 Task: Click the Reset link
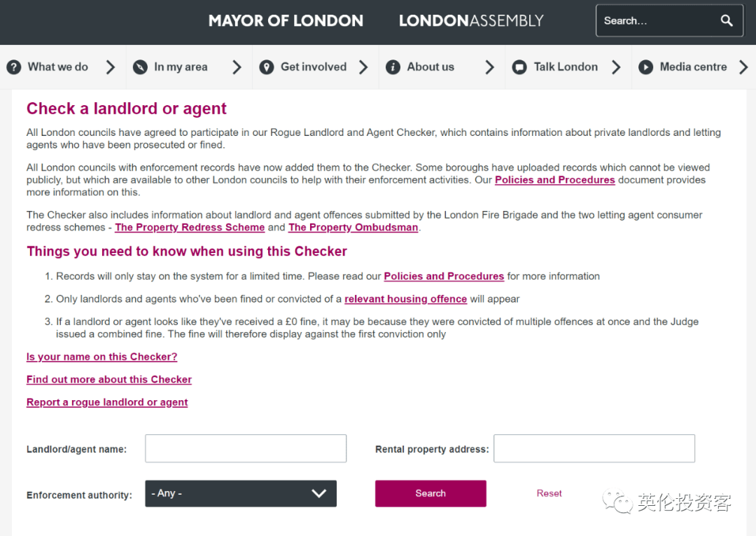click(549, 493)
